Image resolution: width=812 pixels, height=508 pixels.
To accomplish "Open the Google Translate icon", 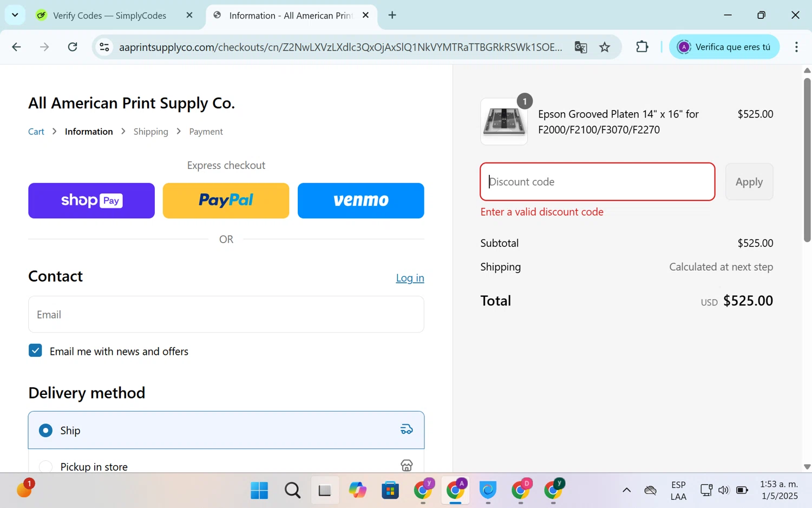I will coord(581,47).
